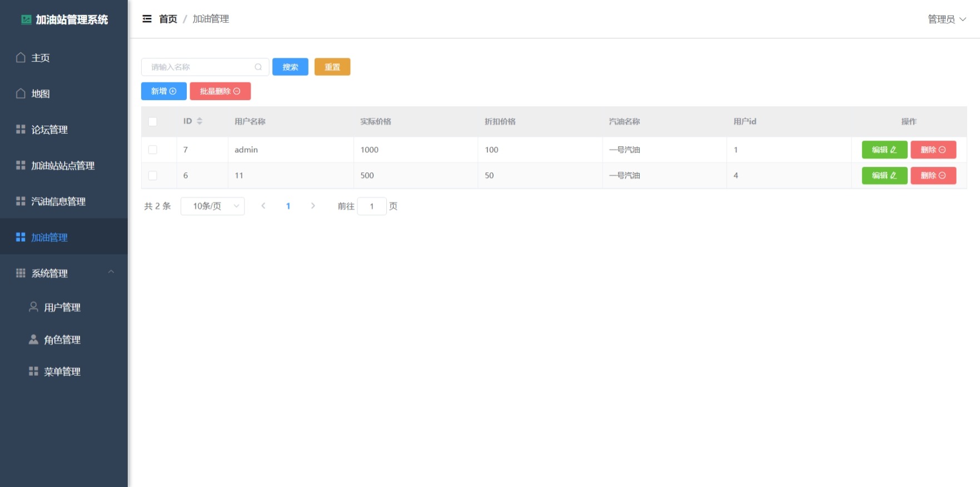This screenshot has width=980, height=487.
Task: Click the home icon beside 主页
Action: 21,57
